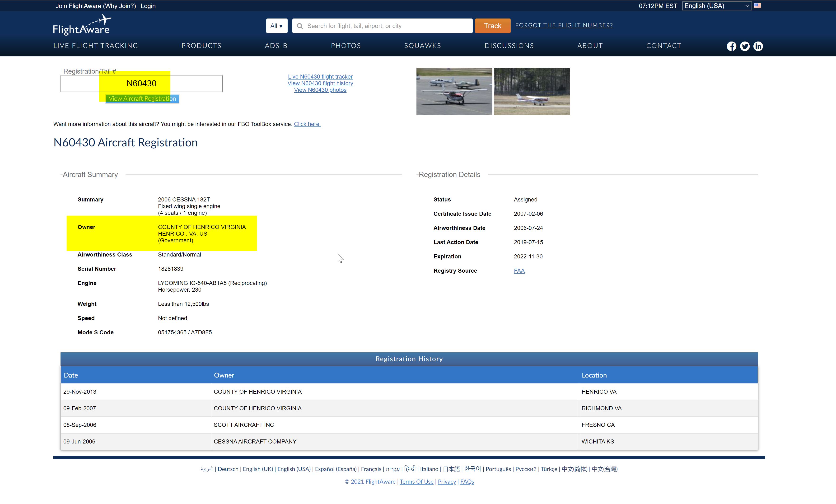Switch language to 中文(简体) in footer
Screen dimensions: 836x504
click(x=574, y=469)
